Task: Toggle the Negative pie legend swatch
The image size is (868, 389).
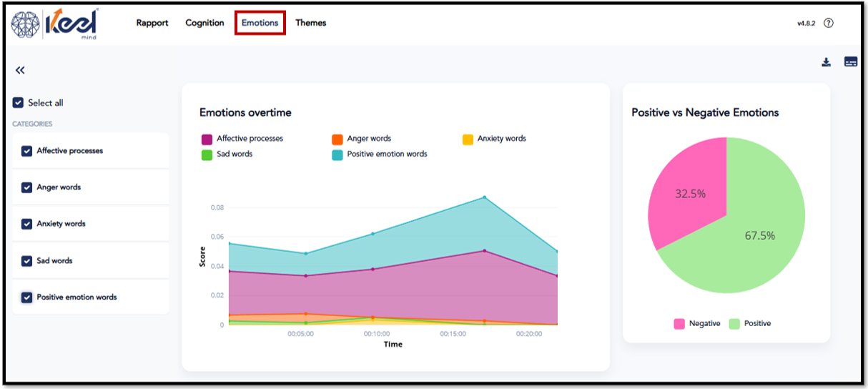Action: (679, 324)
